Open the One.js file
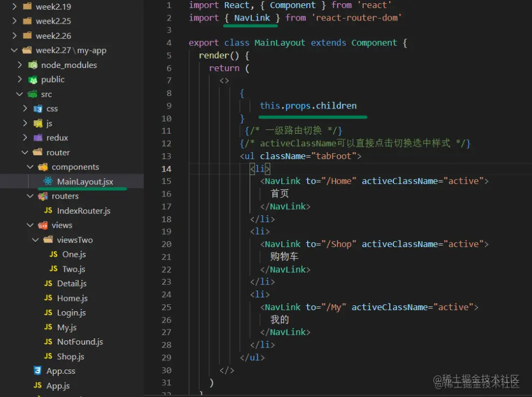 point(74,255)
